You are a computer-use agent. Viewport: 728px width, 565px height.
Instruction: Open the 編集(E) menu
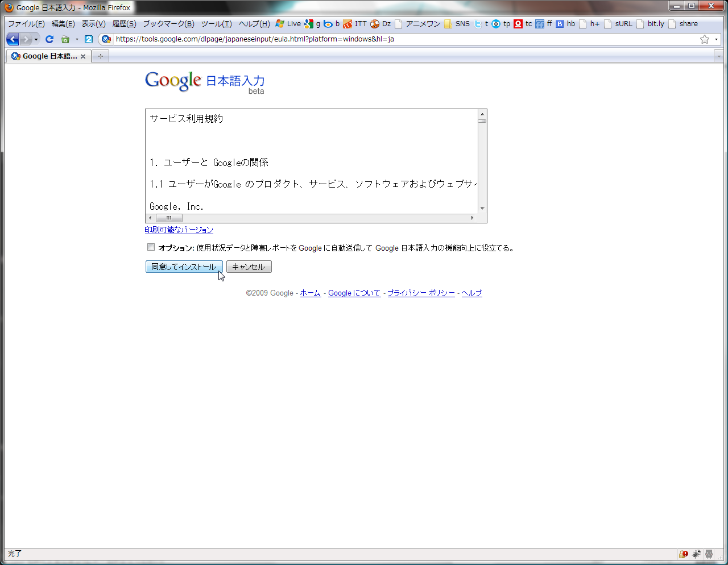pos(63,24)
